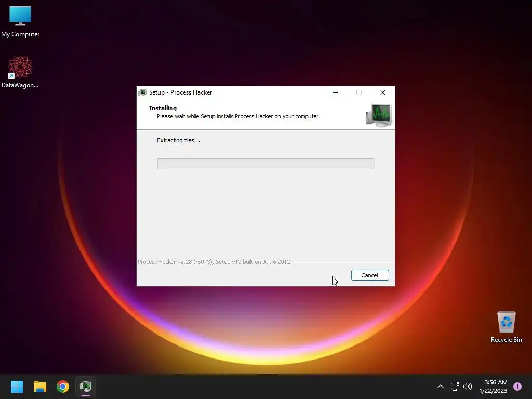The width and height of the screenshot is (532, 399).
Task: Click the installation progress bar
Action: (265, 164)
